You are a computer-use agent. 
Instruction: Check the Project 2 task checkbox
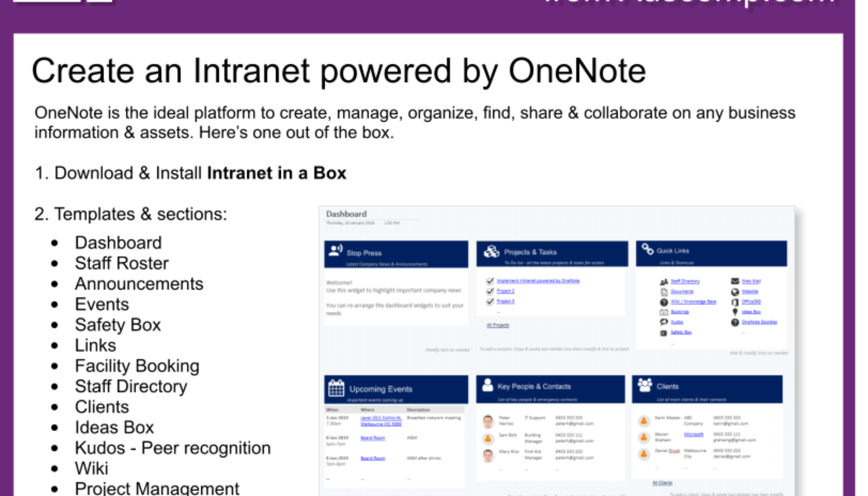[x=490, y=291]
